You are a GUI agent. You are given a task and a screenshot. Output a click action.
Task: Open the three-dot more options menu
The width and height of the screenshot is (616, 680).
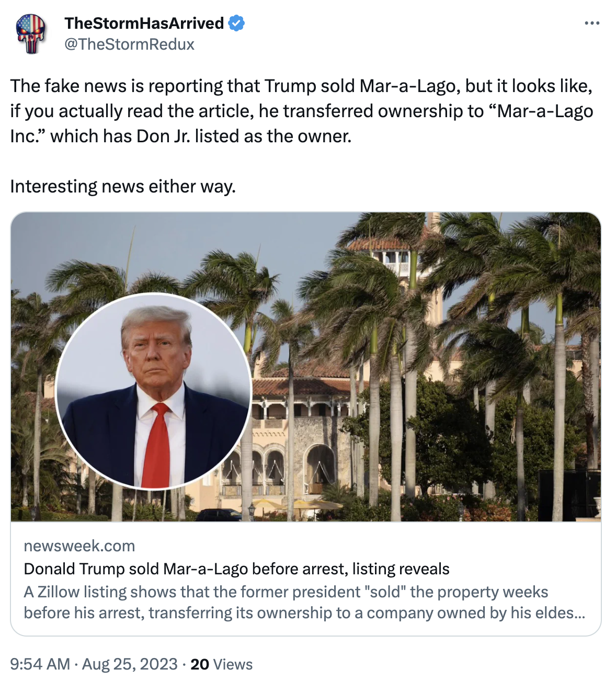point(592,24)
